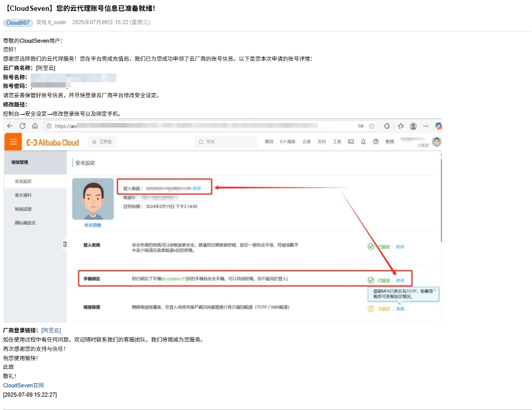Click the 帳號管理 sidebar heading
Screen dimensions: 532x410
click(20, 163)
